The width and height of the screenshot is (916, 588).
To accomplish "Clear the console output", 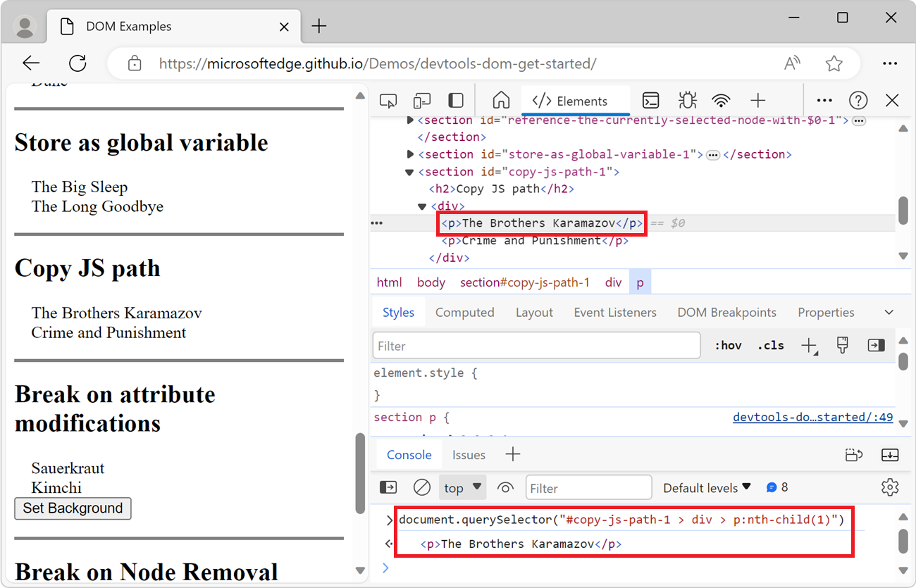I will [421, 487].
